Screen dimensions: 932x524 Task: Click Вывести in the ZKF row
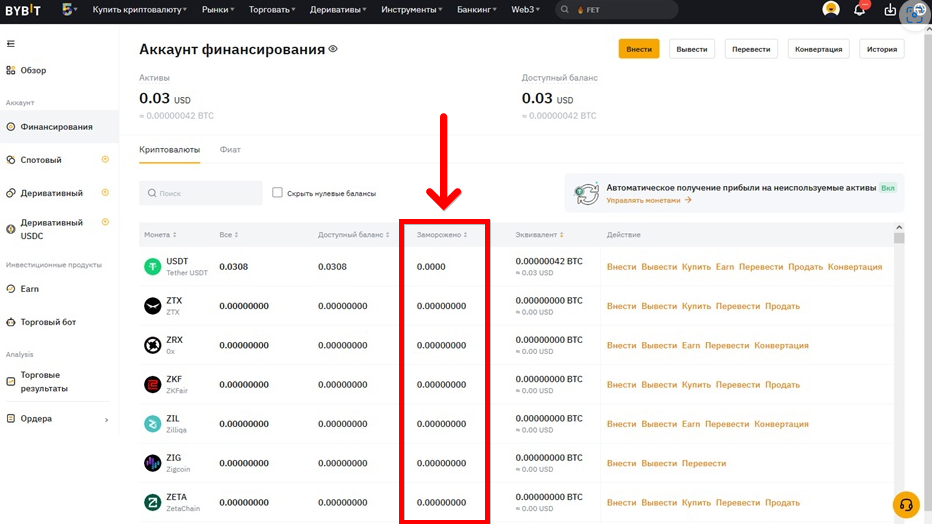point(659,384)
